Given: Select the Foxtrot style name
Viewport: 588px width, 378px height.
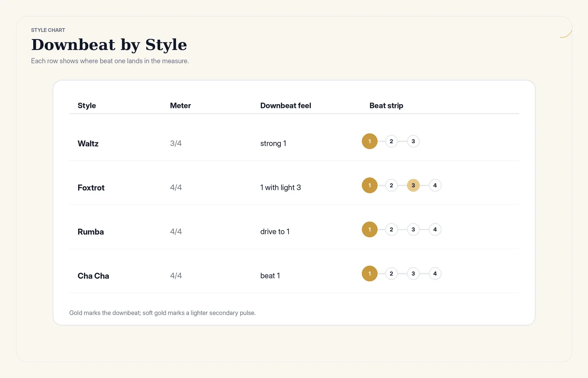Looking at the screenshot, I should click(x=91, y=188).
